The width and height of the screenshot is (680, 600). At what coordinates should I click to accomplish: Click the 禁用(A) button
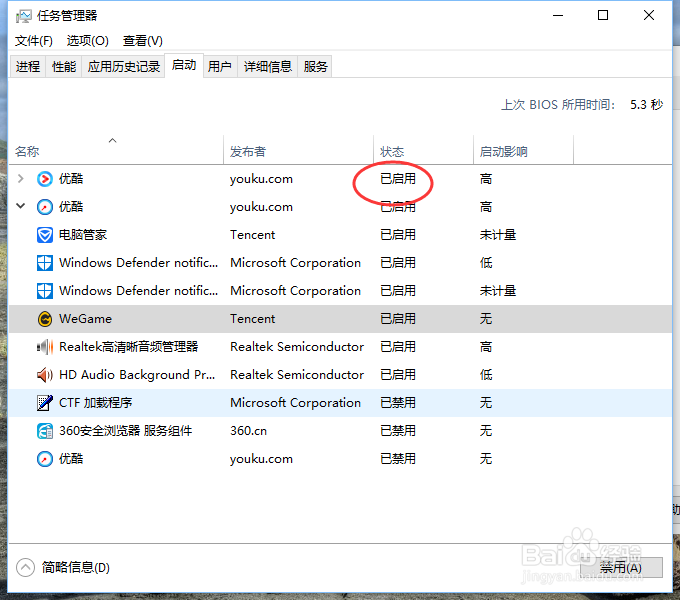[x=621, y=567]
